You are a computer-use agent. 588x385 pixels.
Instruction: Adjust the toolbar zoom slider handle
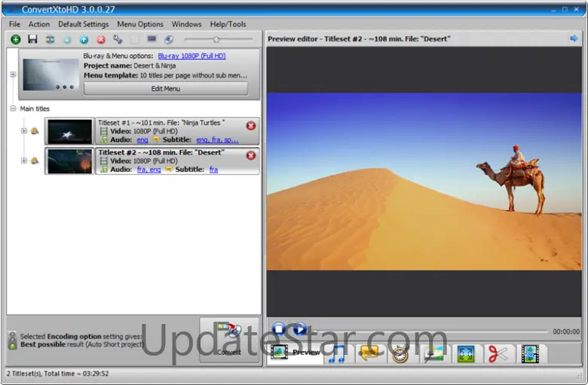216,39
